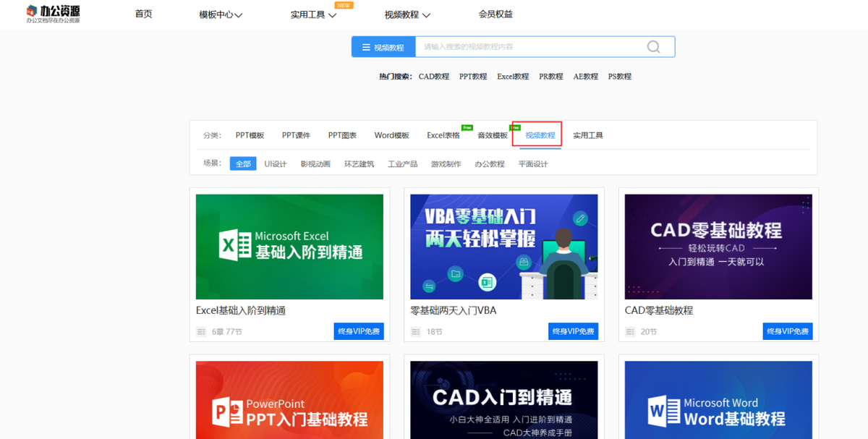Screen dimensions: 868x439
Task: Click the hamburger icon in 视频教程 search selector
Action: pyautogui.click(x=365, y=47)
